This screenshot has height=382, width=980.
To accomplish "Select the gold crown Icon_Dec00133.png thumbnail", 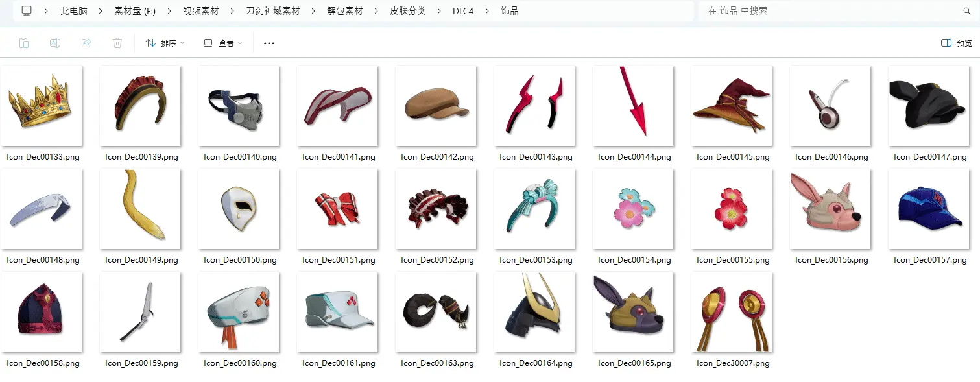I will 42,105.
